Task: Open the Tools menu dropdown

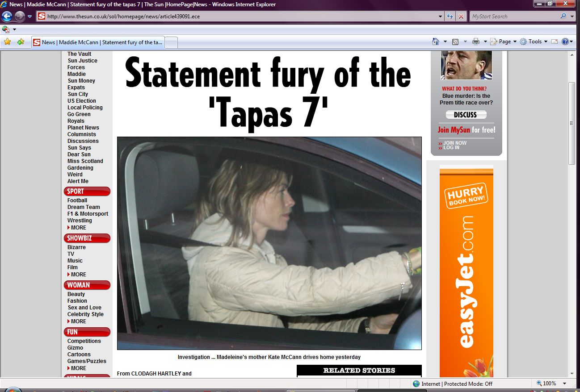Action: tap(534, 42)
